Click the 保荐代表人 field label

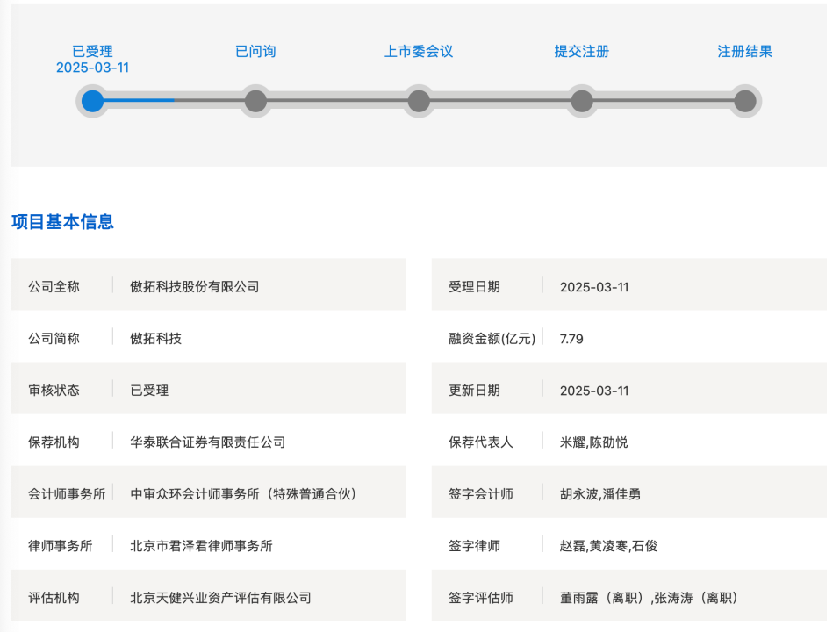coord(480,442)
